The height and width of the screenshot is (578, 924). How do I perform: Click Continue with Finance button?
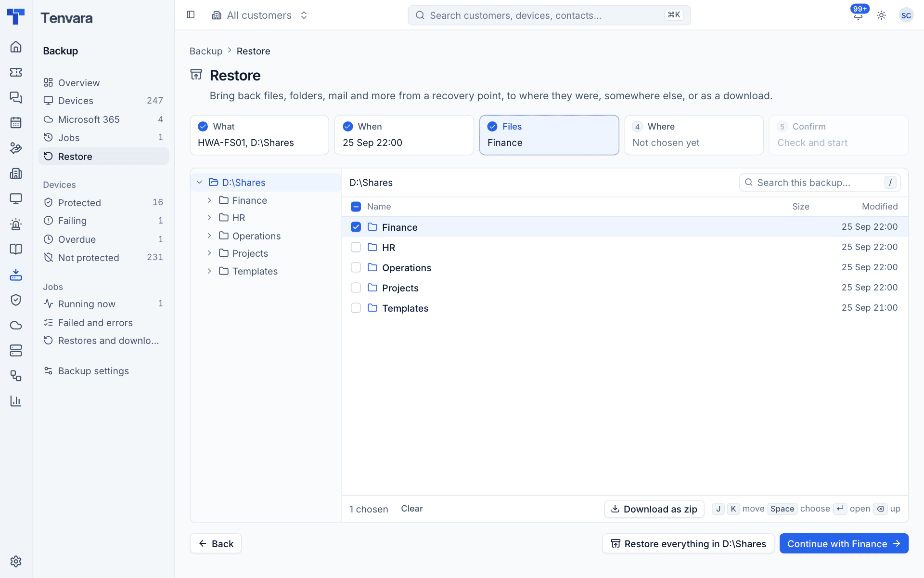coord(844,544)
